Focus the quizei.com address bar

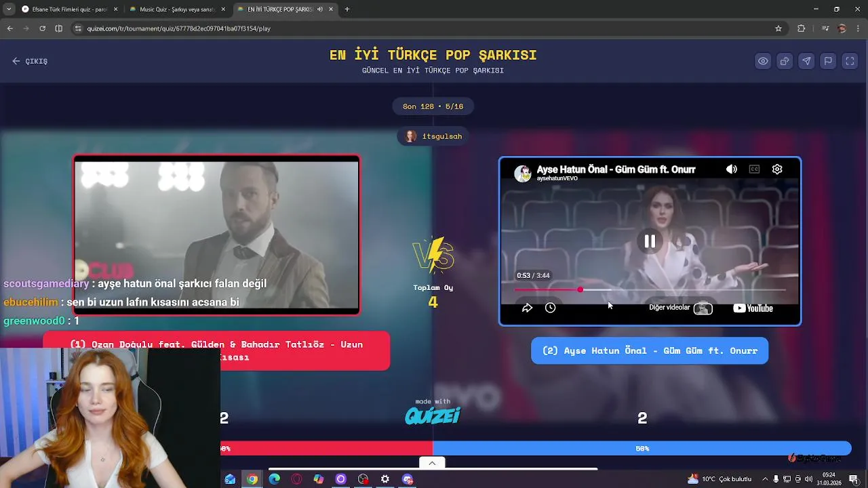(427, 28)
